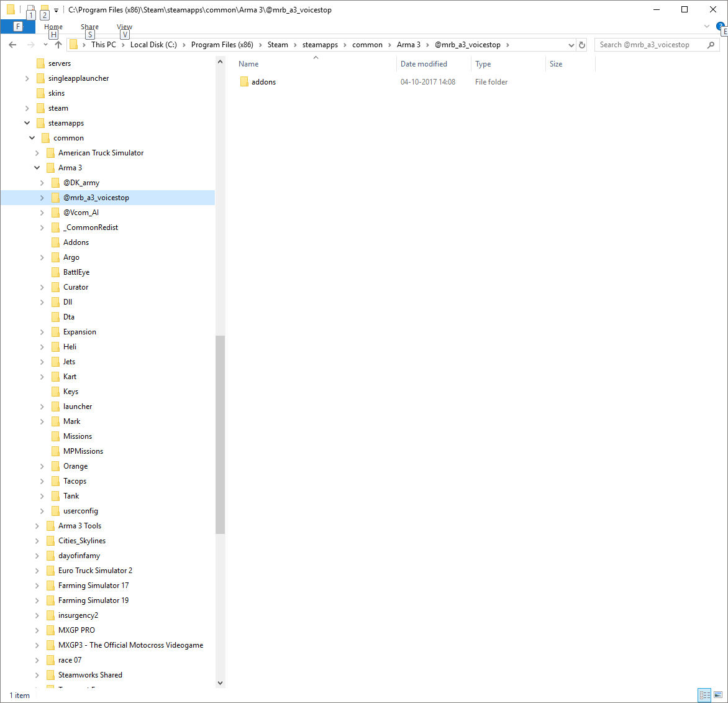Viewport: 728px width, 703px height.
Task: Sort by Type column header
Action: click(x=508, y=63)
